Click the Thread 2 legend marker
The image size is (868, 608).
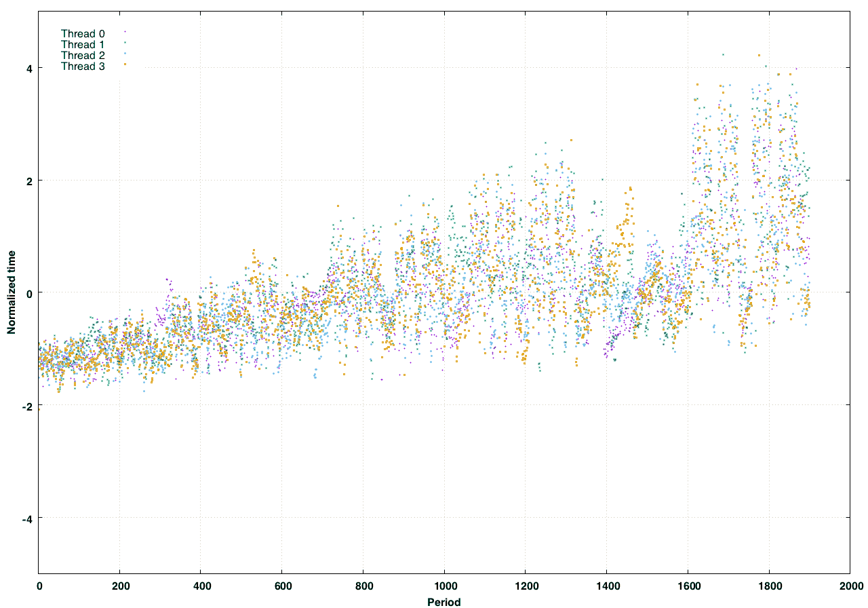[x=125, y=53]
